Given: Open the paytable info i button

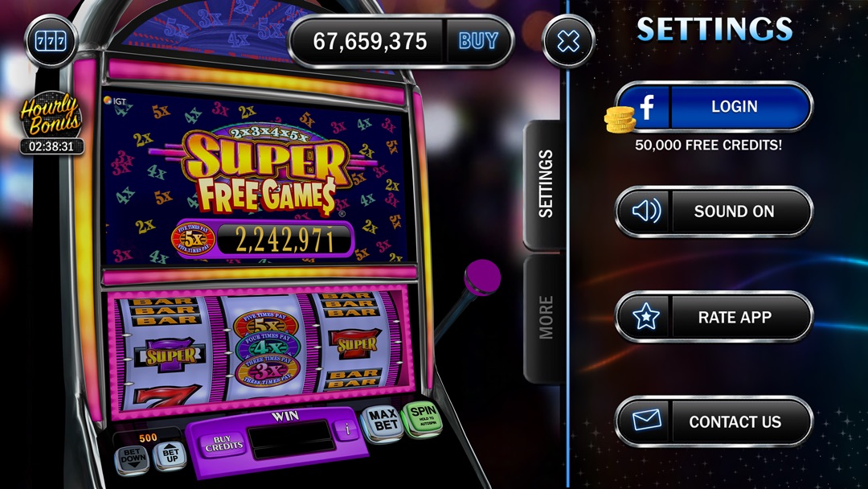Looking at the screenshot, I should (347, 429).
